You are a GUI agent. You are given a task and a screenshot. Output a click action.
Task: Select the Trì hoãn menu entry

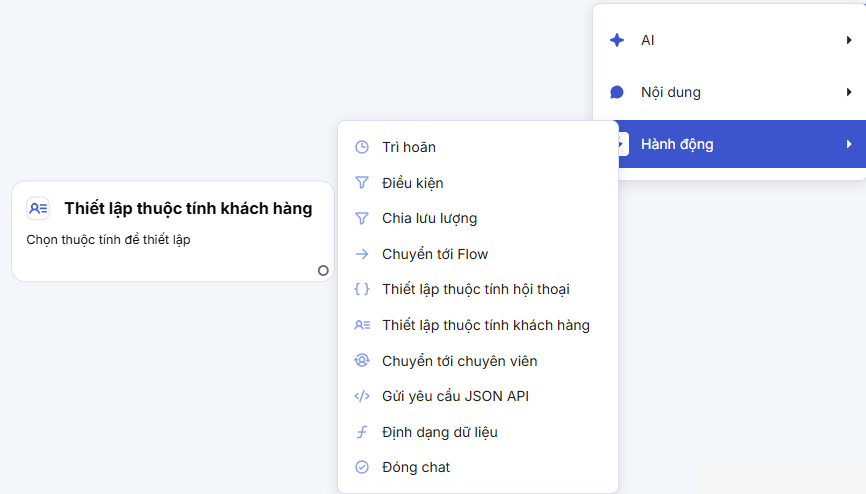coord(408,147)
